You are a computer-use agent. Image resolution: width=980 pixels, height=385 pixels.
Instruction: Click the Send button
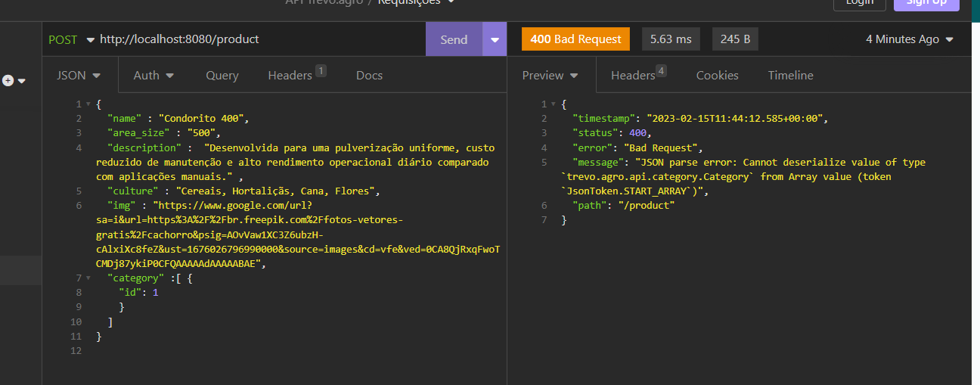point(454,39)
